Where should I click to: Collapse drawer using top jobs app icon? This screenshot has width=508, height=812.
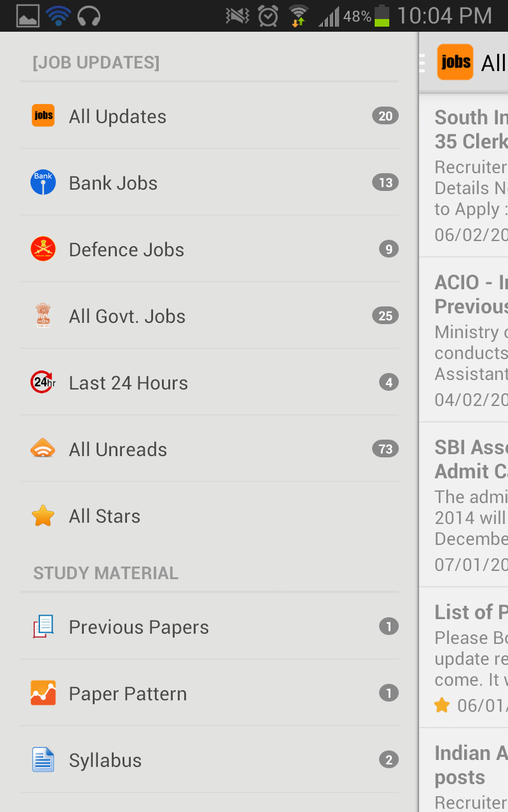[455, 62]
